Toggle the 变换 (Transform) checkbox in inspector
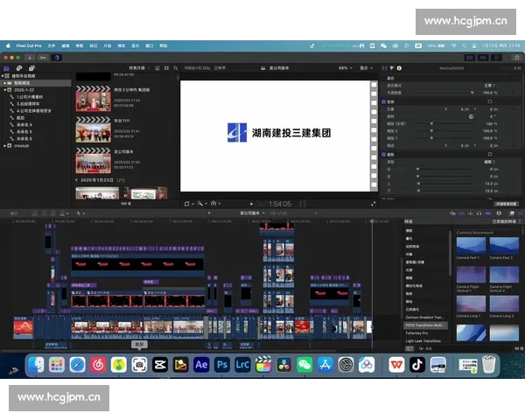525x420 pixels. pos(384,101)
